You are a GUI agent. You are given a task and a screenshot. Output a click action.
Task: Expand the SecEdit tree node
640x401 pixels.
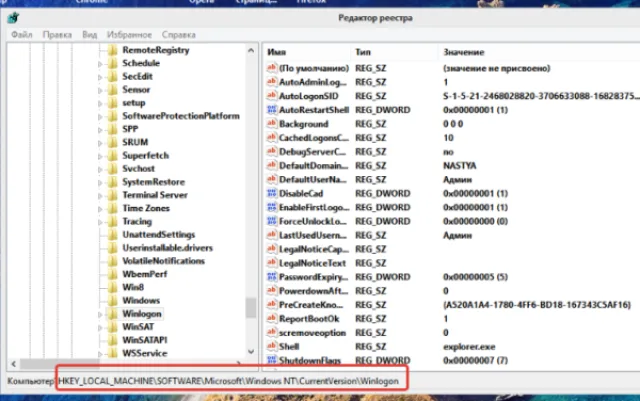pos(100,77)
